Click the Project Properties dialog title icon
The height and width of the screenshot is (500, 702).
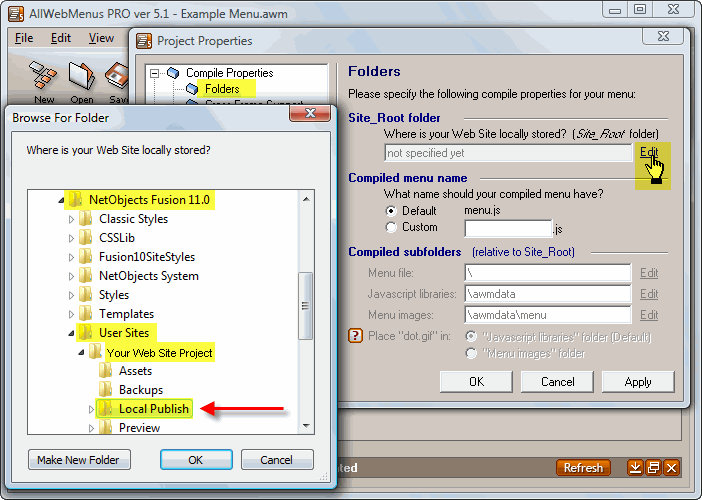pos(144,41)
